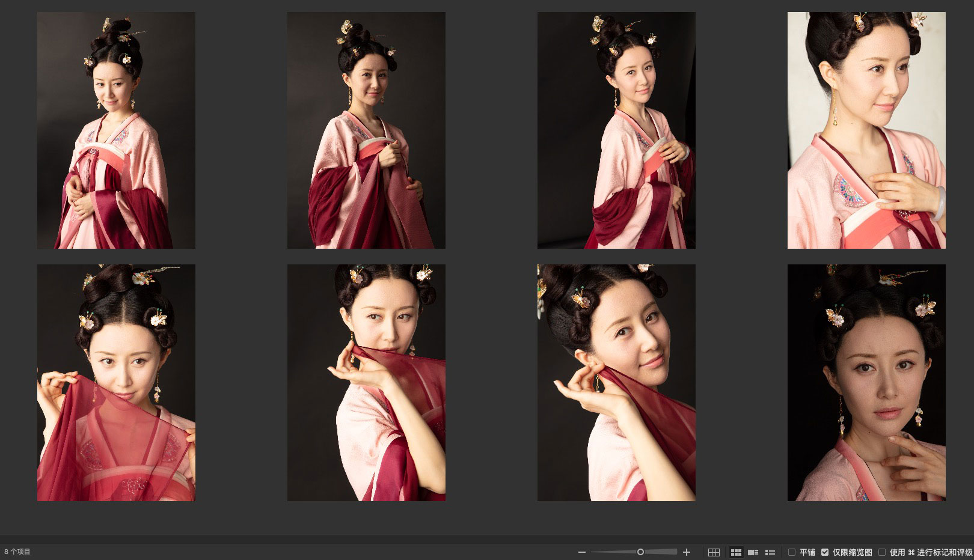
Task: Click the 仅限缩览图 label text
Action: tap(852, 552)
